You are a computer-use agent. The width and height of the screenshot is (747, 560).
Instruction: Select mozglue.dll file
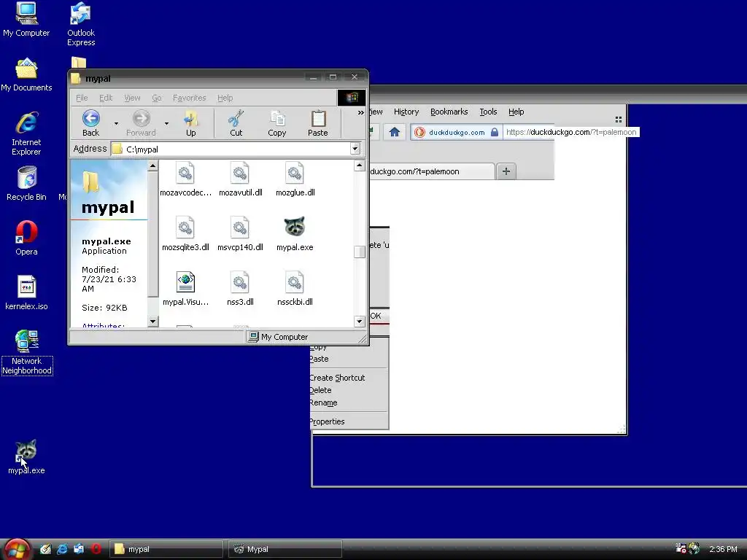pyautogui.click(x=295, y=179)
